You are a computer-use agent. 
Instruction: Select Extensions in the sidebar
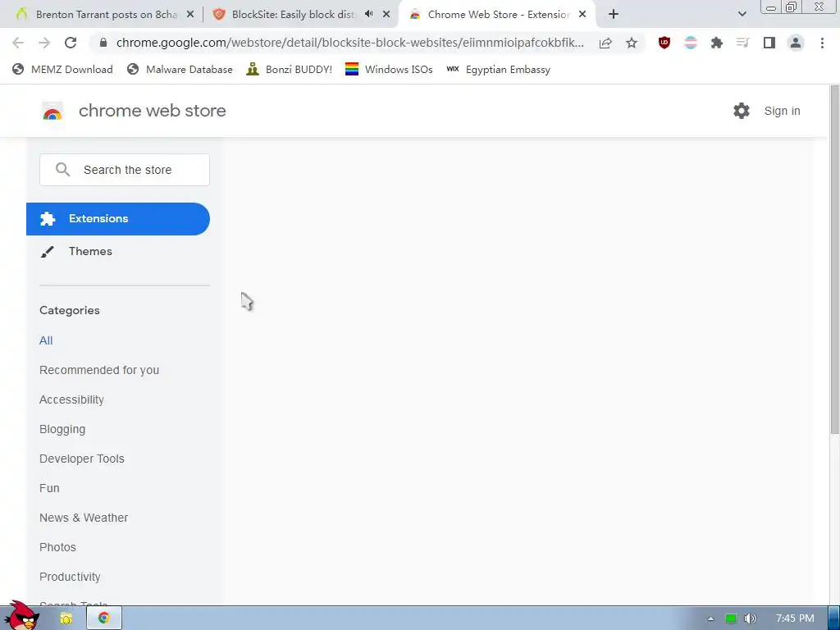118,218
